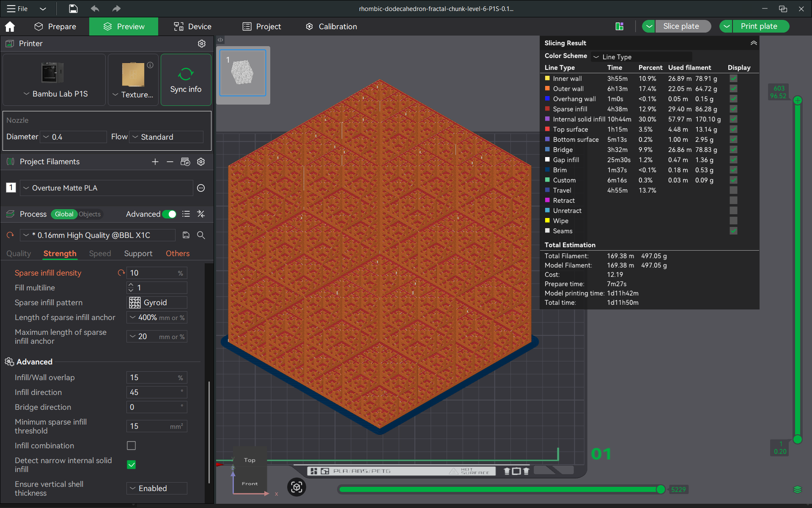Screen dimensions: 812x508
Task: Open the Sparse infill pattern dropdown
Action: click(157, 303)
